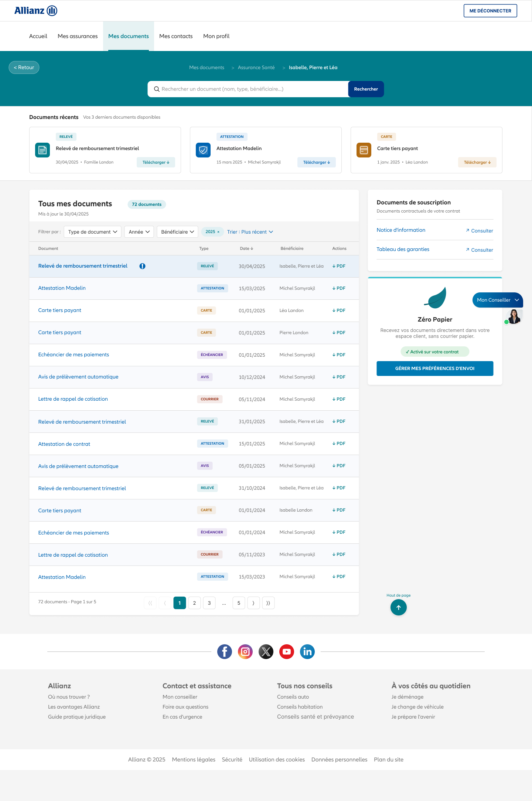532x801 pixels.
Task: Open the Mon profil tab
Action: pos(216,36)
